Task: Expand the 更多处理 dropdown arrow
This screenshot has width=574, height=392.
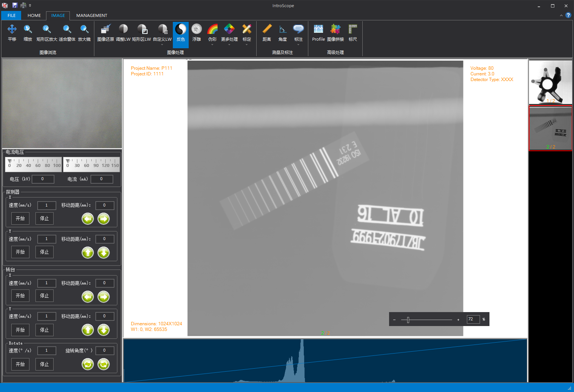Action: point(229,45)
